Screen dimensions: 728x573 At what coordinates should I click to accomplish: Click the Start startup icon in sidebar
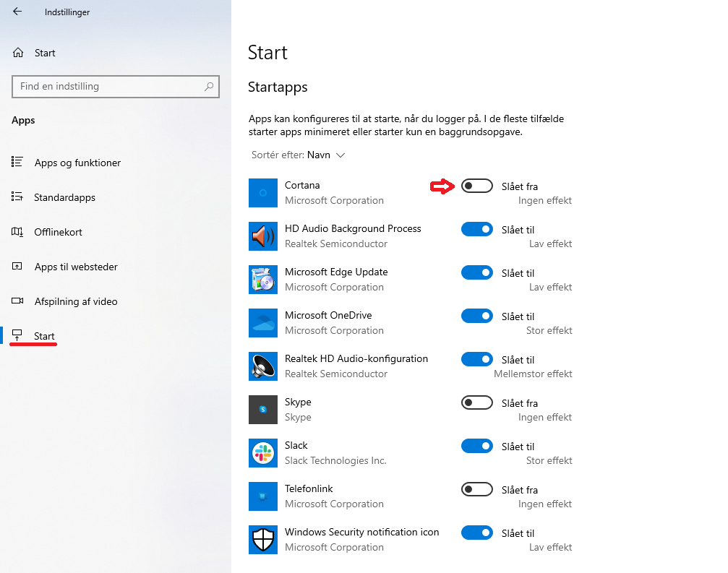[x=17, y=335]
